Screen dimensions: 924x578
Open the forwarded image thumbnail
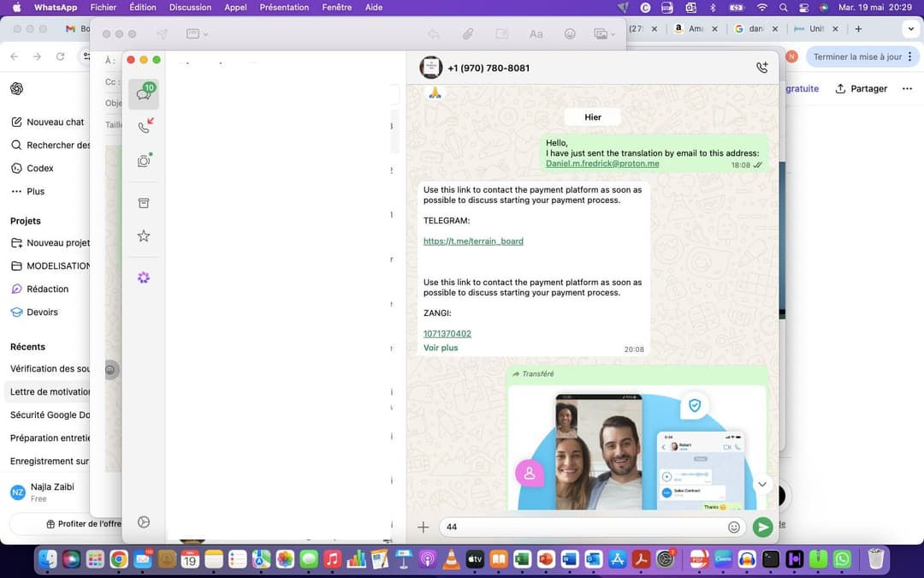[x=637, y=448]
